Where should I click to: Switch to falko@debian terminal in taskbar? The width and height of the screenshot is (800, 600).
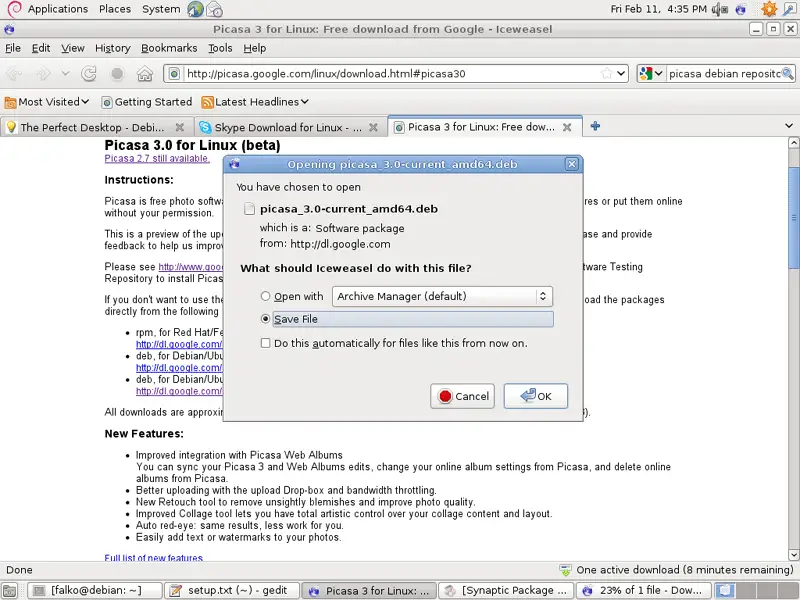coord(94,591)
